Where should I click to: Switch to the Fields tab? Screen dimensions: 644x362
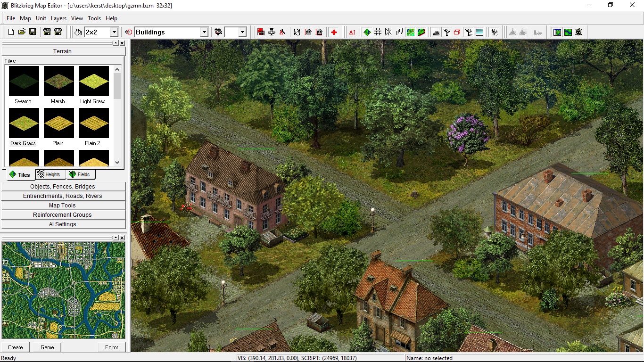[x=80, y=174]
